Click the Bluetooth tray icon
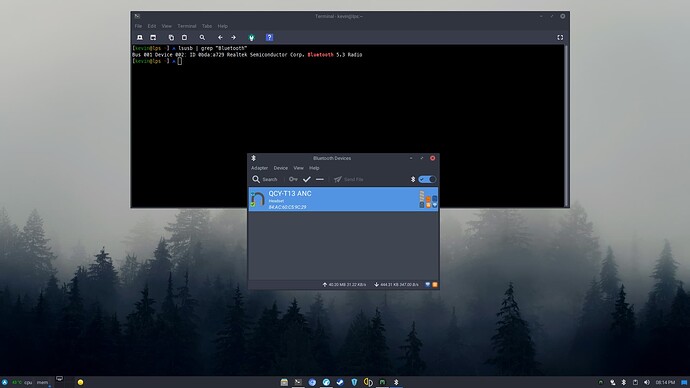The image size is (690, 388). (624, 383)
